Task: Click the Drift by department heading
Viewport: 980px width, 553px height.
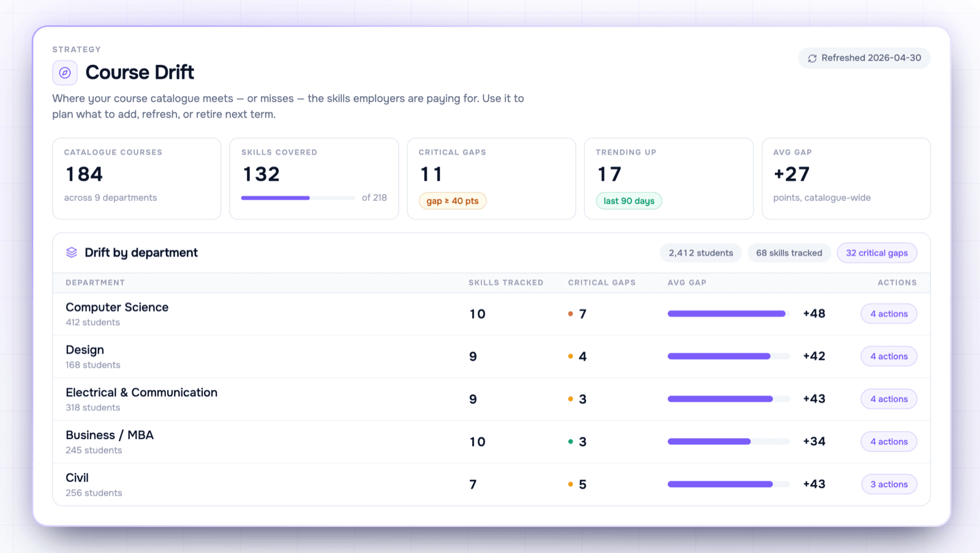Action: 141,253
